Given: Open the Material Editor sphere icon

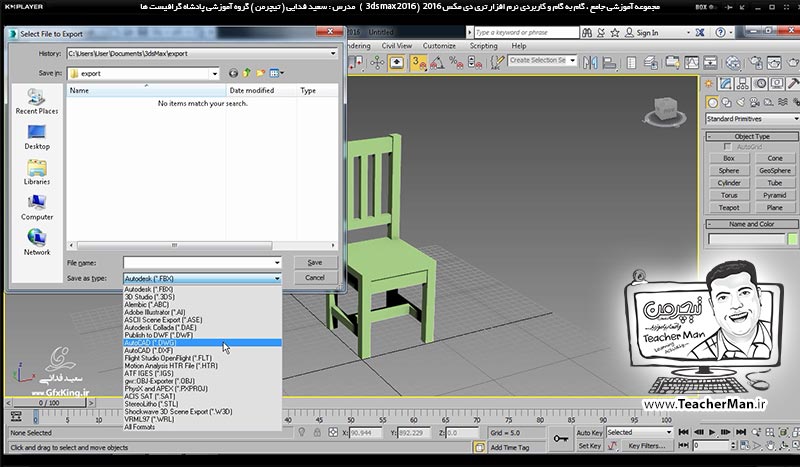Looking at the screenshot, I should click(x=733, y=63).
